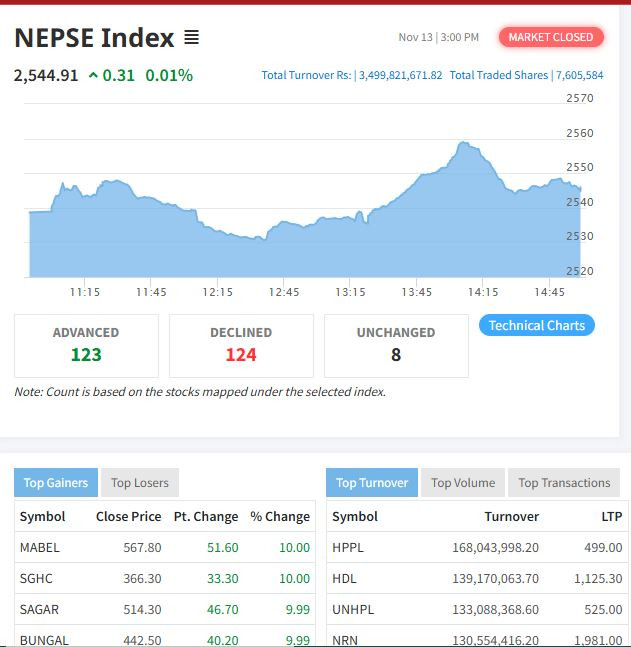The height and width of the screenshot is (647, 631).
Task: Open SGHC symbol in gainers table
Action: (38, 578)
